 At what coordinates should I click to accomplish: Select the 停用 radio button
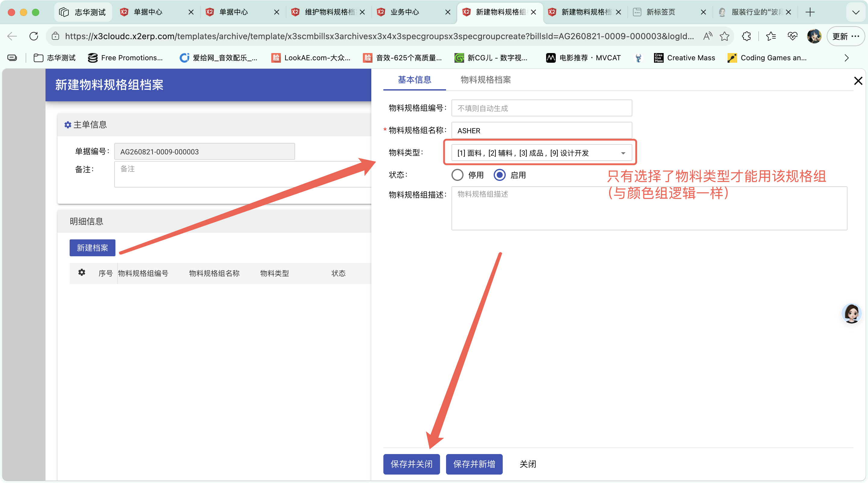[457, 175]
